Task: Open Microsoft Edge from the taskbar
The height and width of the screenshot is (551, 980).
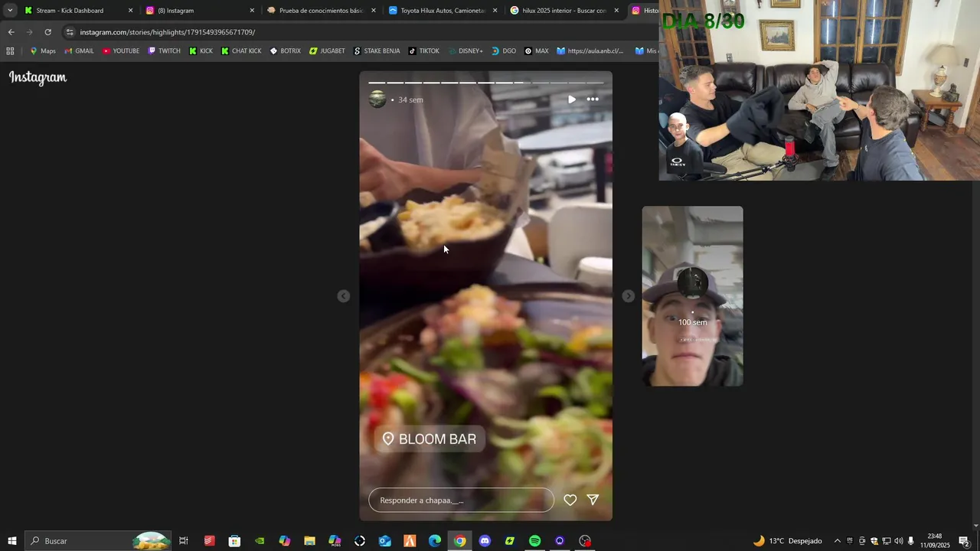Action: click(434, 541)
